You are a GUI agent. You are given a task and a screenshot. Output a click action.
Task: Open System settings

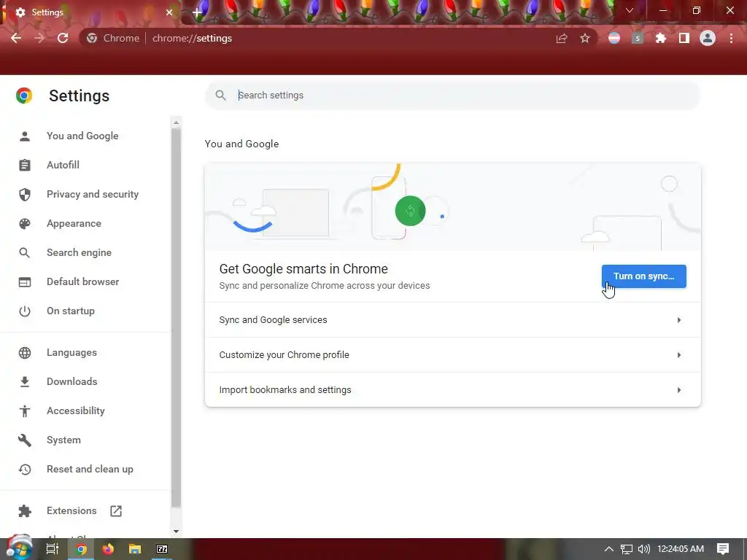point(63,440)
